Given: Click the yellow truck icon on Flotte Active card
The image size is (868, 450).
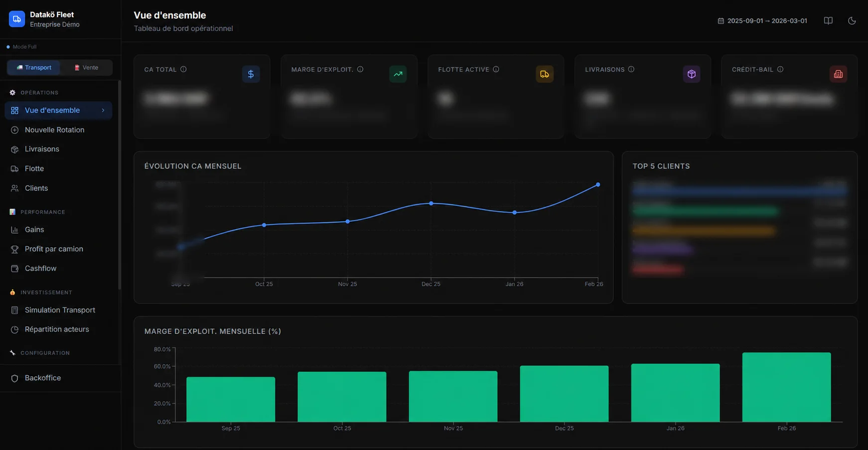Looking at the screenshot, I should (x=545, y=74).
